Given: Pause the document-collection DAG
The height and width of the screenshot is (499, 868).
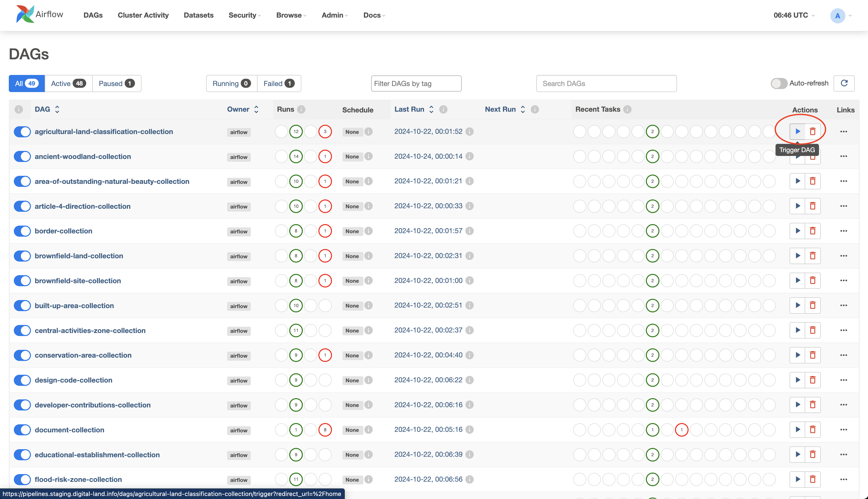Looking at the screenshot, I should pyautogui.click(x=22, y=430).
